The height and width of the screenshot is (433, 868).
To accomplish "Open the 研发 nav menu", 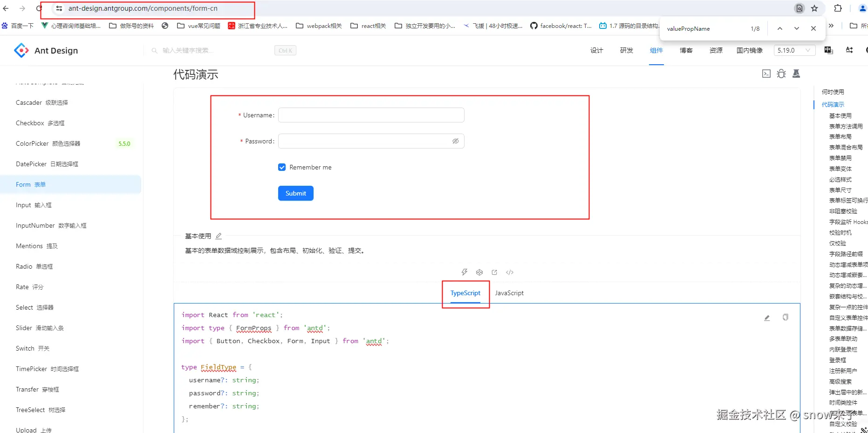I will point(627,50).
